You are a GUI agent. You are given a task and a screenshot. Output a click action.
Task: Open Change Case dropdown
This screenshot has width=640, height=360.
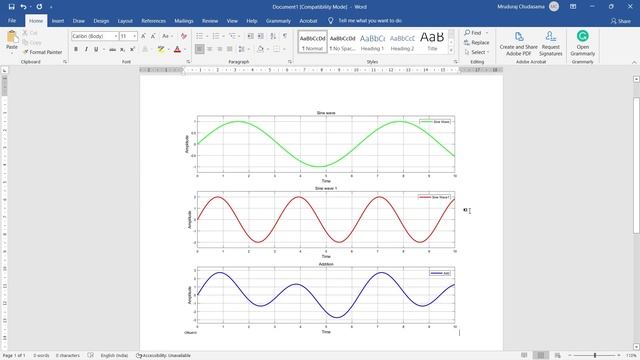pos(167,36)
